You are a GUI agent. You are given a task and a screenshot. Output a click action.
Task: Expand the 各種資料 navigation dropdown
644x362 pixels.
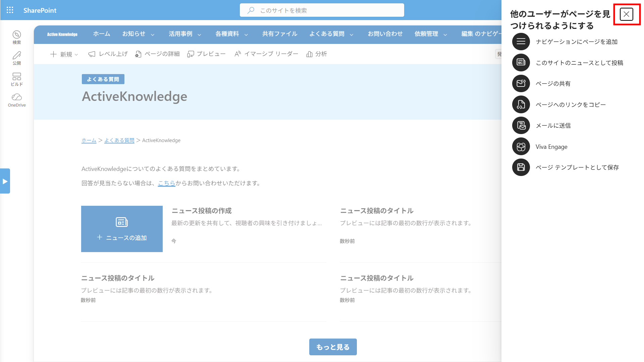click(x=231, y=34)
